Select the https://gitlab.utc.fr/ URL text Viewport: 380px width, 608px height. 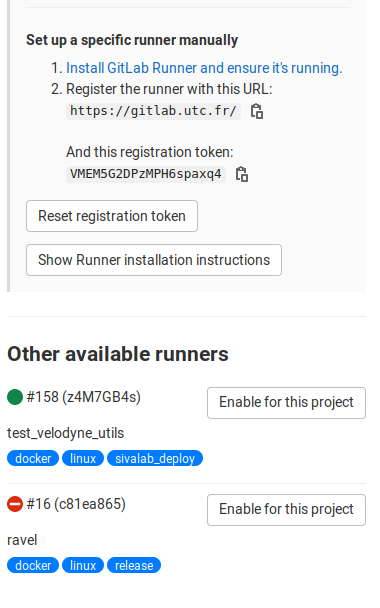153,111
